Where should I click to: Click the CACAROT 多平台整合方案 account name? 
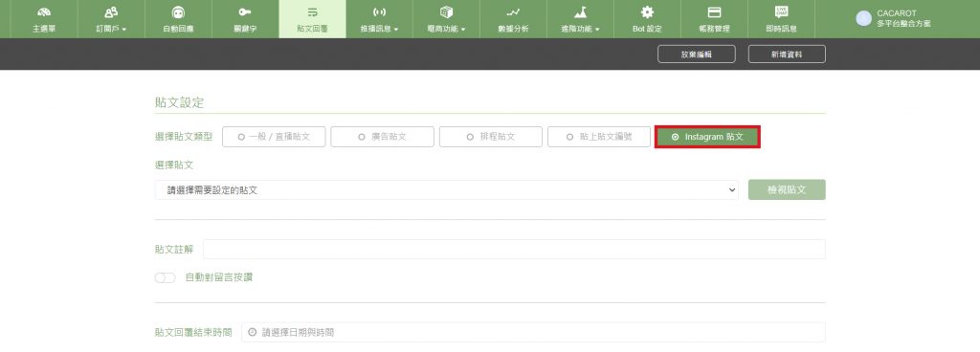903,18
